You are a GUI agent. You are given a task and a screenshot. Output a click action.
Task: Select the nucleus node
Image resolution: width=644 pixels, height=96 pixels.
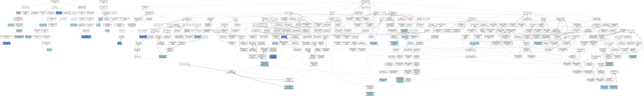pos(107,31)
